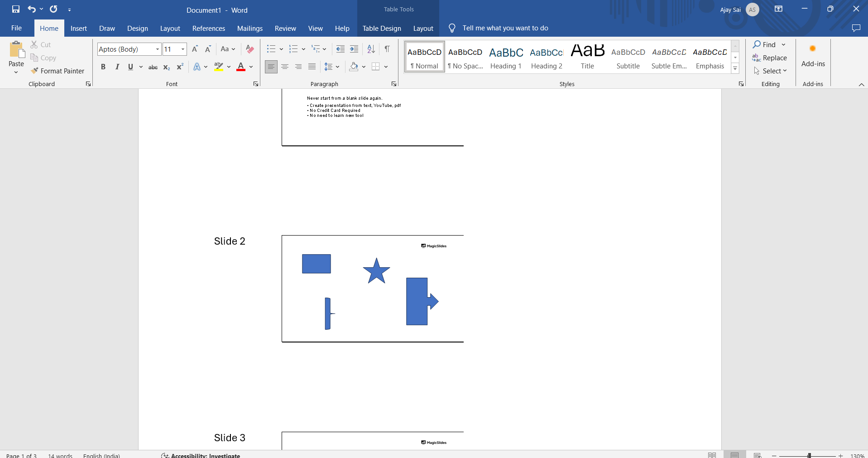Create a multilevel list
Image resolution: width=868 pixels, height=458 pixels.
[316, 49]
